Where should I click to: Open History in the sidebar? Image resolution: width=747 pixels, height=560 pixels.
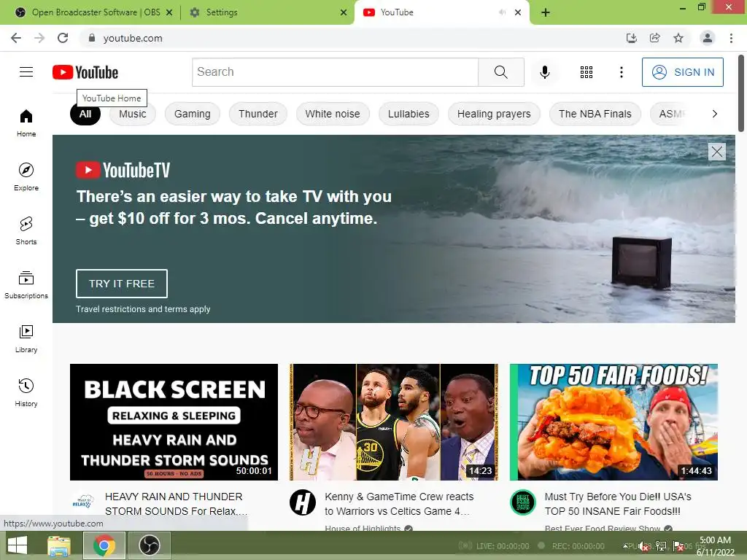click(x=26, y=392)
